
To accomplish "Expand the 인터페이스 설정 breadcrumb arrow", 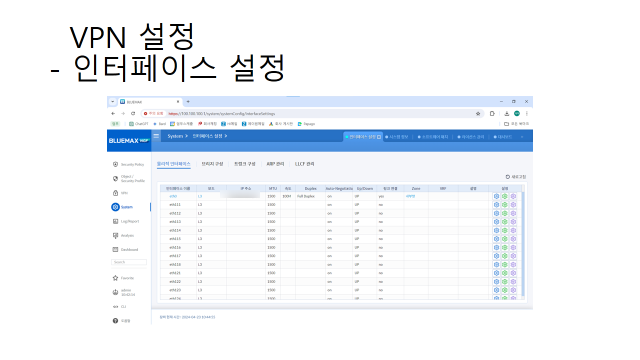I will click(225, 136).
